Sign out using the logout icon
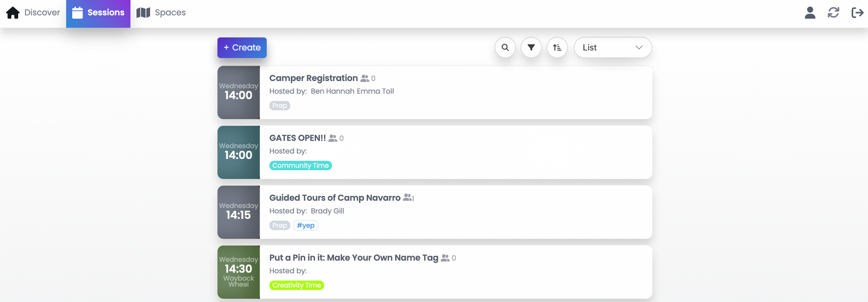 (x=857, y=13)
